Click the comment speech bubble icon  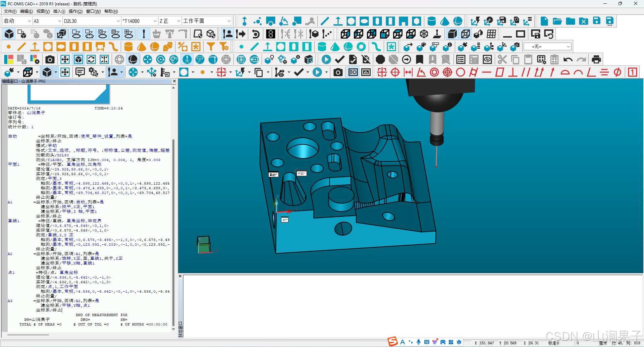(x=80, y=72)
